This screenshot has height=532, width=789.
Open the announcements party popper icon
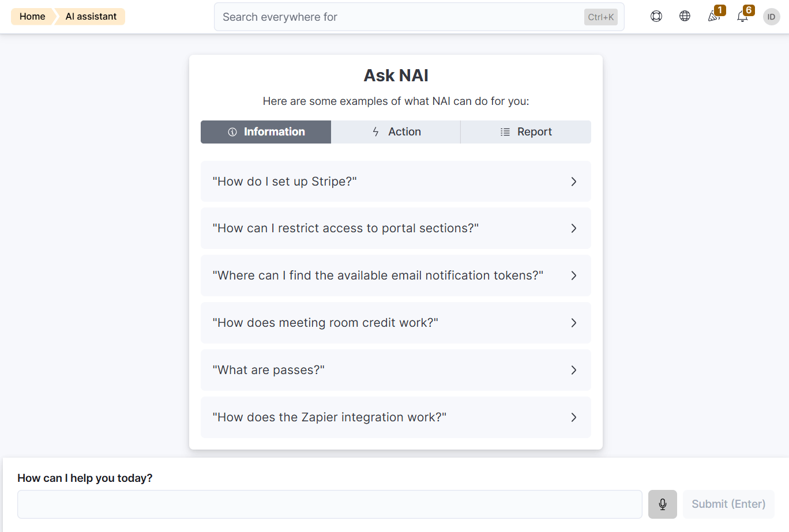point(714,16)
